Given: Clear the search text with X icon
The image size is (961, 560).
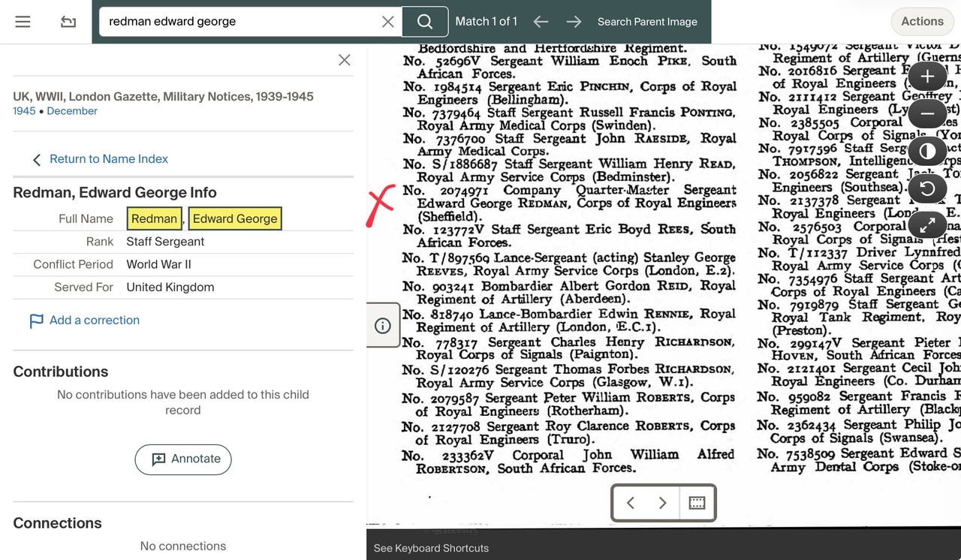Looking at the screenshot, I should pos(388,22).
